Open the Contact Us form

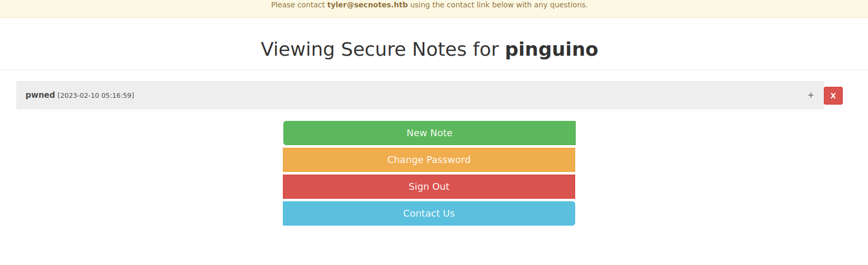click(429, 213)
